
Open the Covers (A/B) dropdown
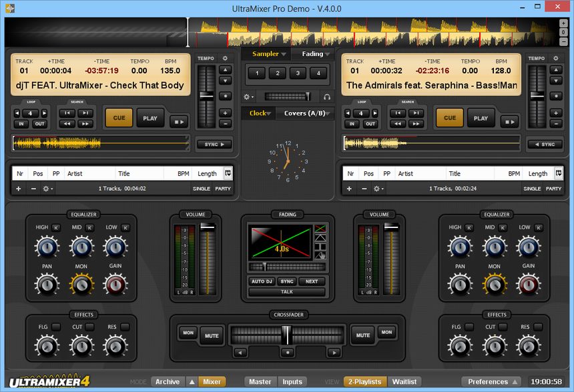307,113
